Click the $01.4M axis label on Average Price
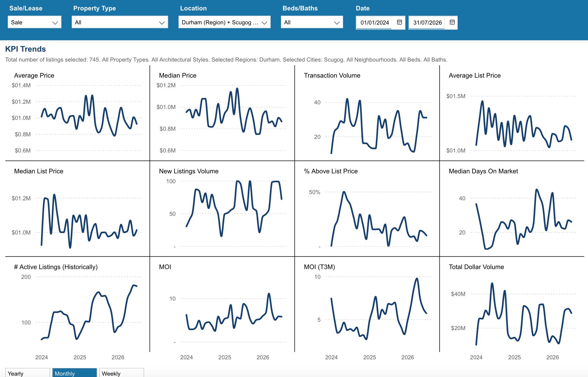Image resolution: width=588 pixels, height=377 pixels. 21,85
